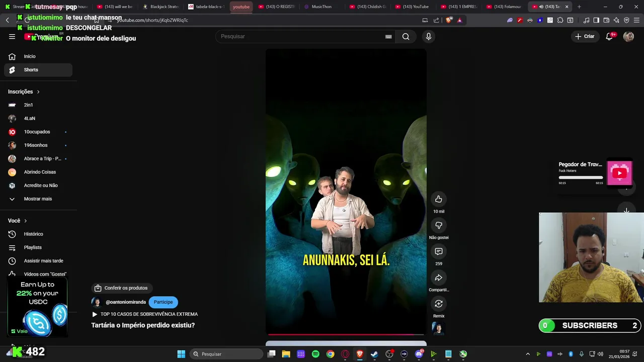Open the Brave Wallet icon
Image resolution: width=644 pixels, height=362 pixels.
606,20
